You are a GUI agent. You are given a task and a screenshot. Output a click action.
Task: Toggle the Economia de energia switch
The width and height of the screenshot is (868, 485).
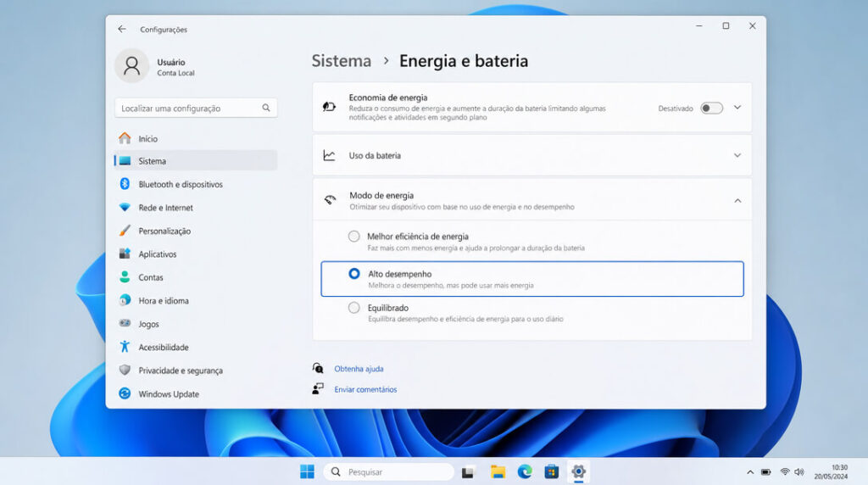pos(711,108)
